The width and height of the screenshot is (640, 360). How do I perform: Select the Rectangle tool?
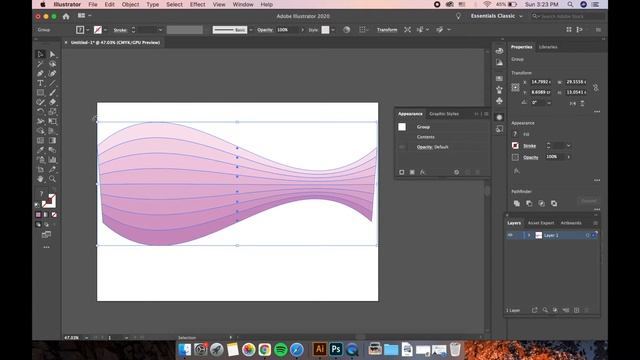point(40,93)
